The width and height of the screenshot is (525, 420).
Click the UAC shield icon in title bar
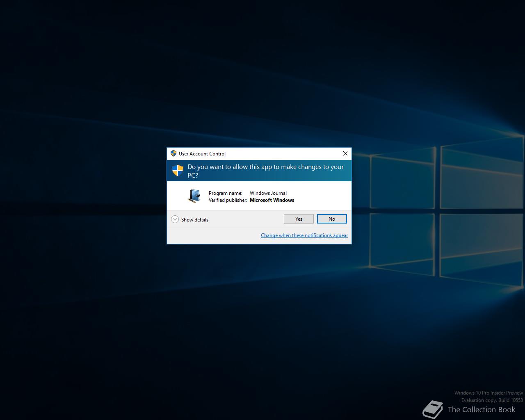click(173, 153)
